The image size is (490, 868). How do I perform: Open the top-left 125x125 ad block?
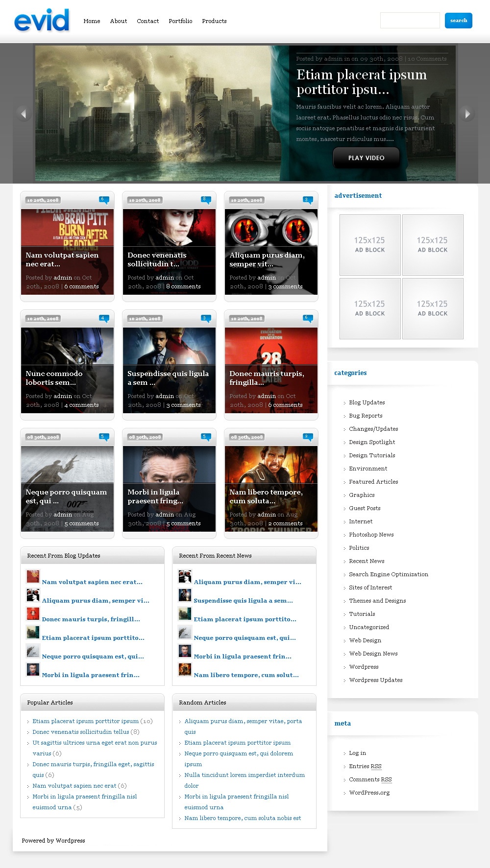(x=370, y=245)
